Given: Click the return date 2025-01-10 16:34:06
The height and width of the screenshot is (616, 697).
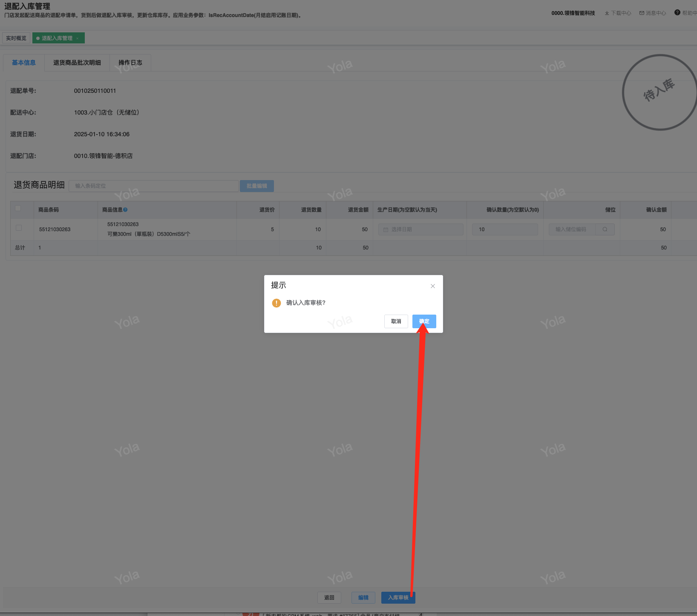Looking at the screenshot, I should [x=102, y=134].
